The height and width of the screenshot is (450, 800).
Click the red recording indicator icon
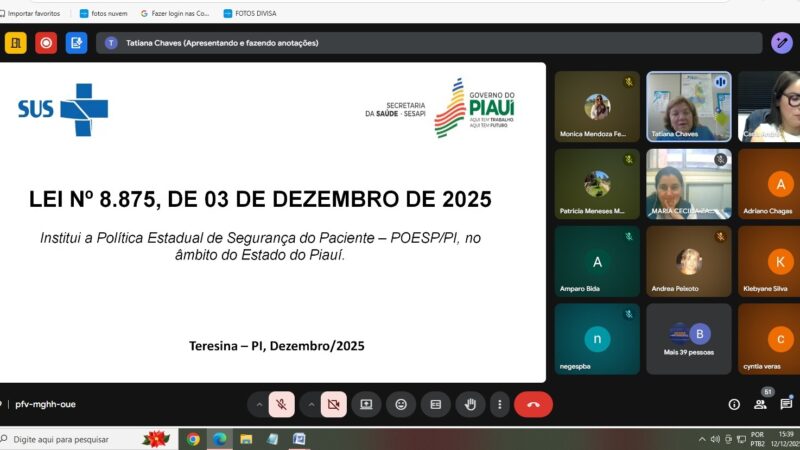click(46, 43)
